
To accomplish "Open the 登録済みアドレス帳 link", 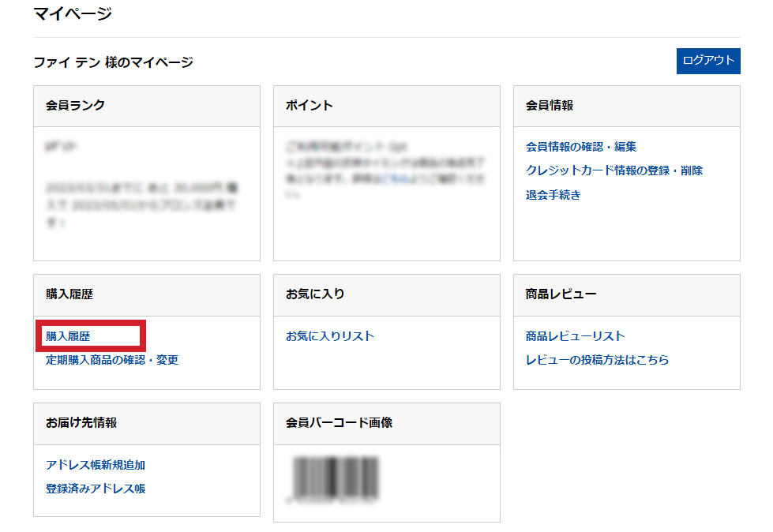I will click(x=96, y=489).
